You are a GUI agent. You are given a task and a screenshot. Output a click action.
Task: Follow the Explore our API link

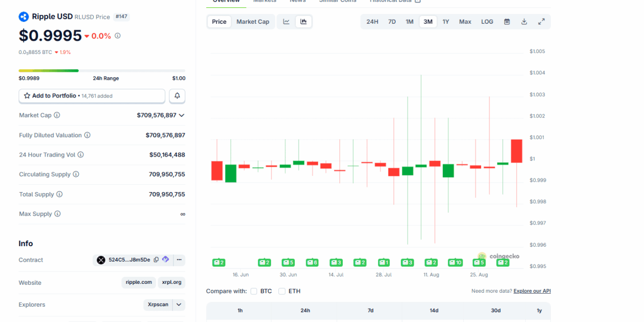(532, 291)
